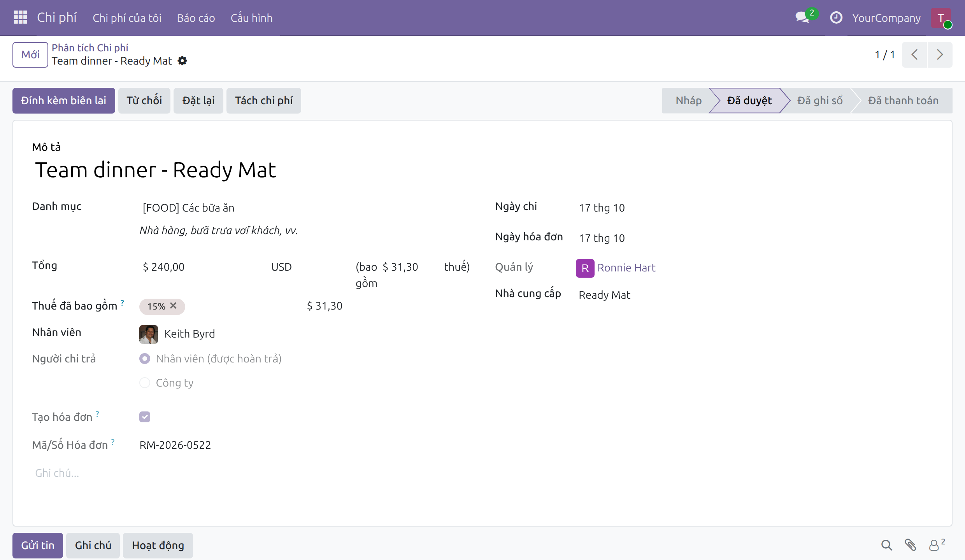The image size is (965, 560).
Task: Click the gear icon beside record title
Action: tap(182, 61)
